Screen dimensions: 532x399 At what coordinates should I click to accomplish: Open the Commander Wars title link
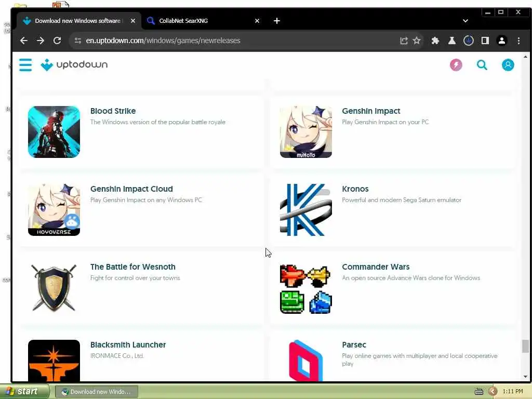pyautogui.click(x=376, y=267)
